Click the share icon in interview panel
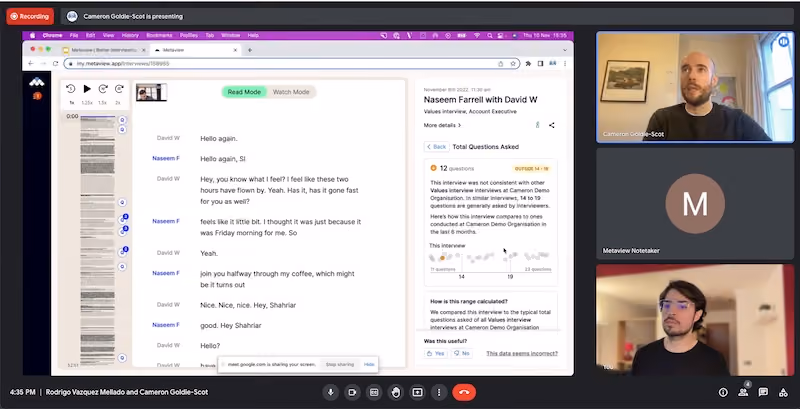The image size is (800, 409). pyautogui.click(x=552, y=125)
